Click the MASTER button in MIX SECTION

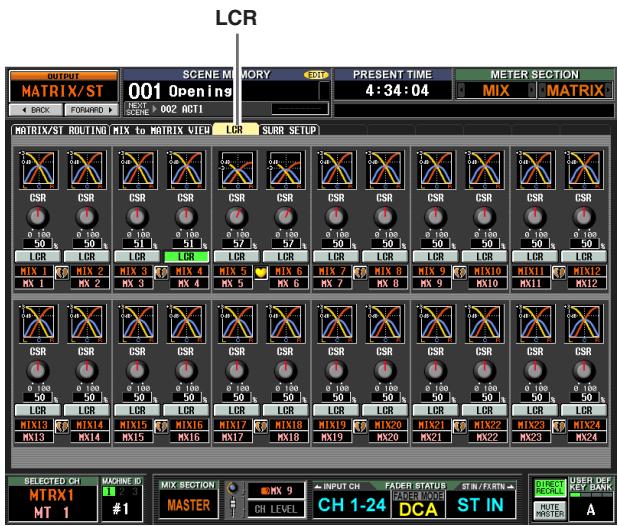189,505
